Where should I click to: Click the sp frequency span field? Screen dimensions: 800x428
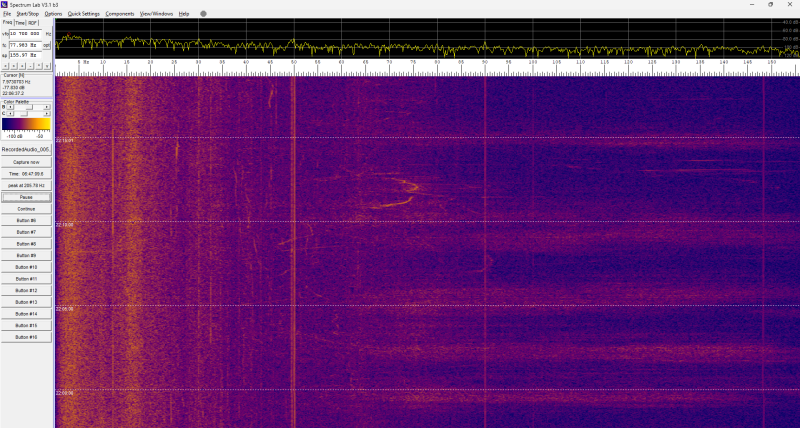pyautogui.click(x=26, y=55)
